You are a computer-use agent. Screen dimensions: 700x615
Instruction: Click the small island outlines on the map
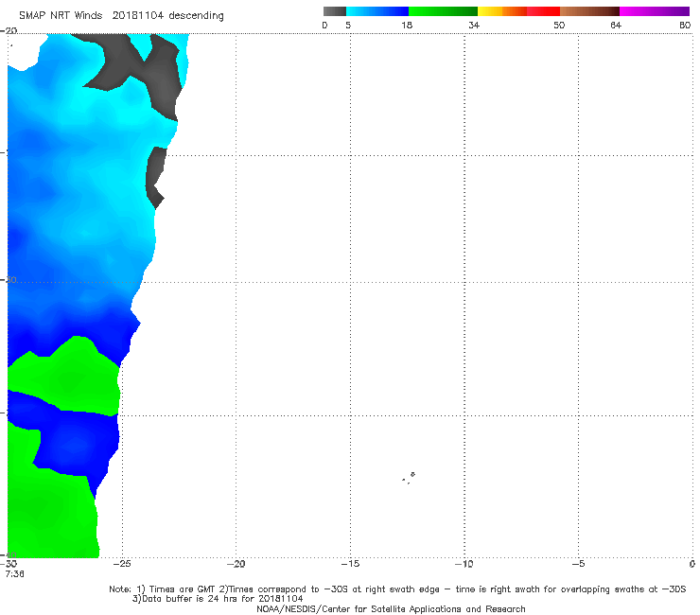[409, 478]
